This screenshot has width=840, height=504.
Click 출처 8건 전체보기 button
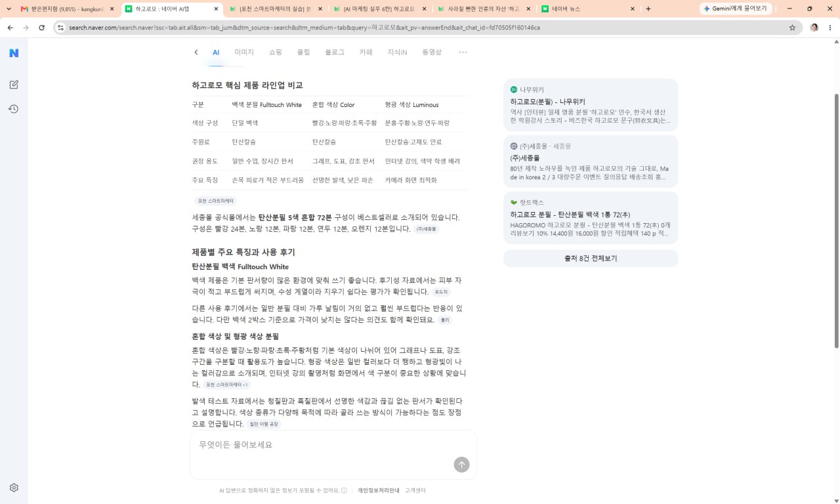tap(591, 259)
